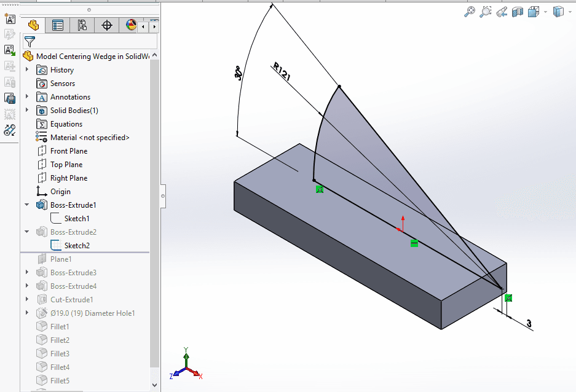The height and width of the screenshot is (392, 576).
Task: Open the Display Style dropdown arrow
Action: [570, 11]
